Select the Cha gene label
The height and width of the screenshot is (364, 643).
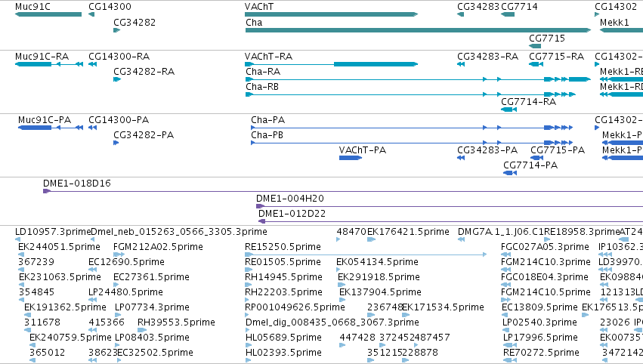(x=254, y=22)
